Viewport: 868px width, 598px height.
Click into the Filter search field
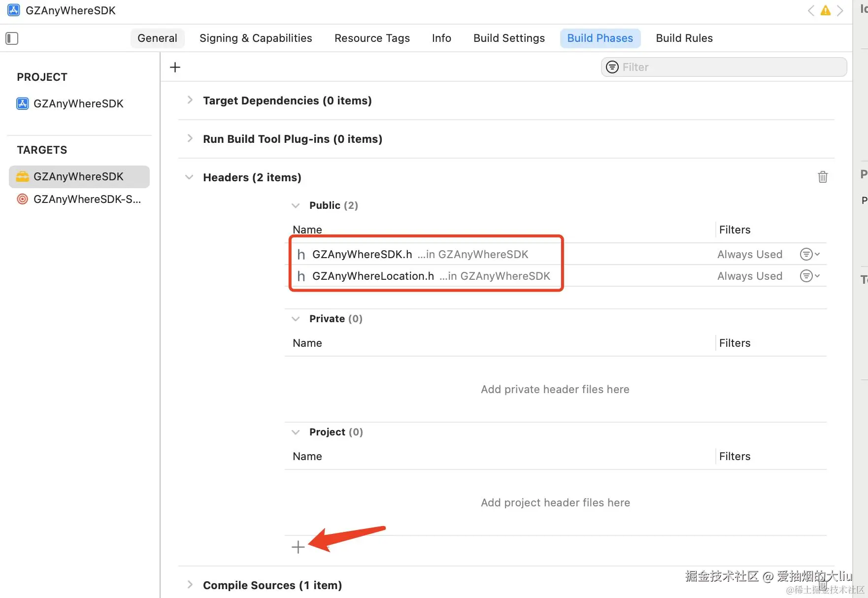click(724, 67)
